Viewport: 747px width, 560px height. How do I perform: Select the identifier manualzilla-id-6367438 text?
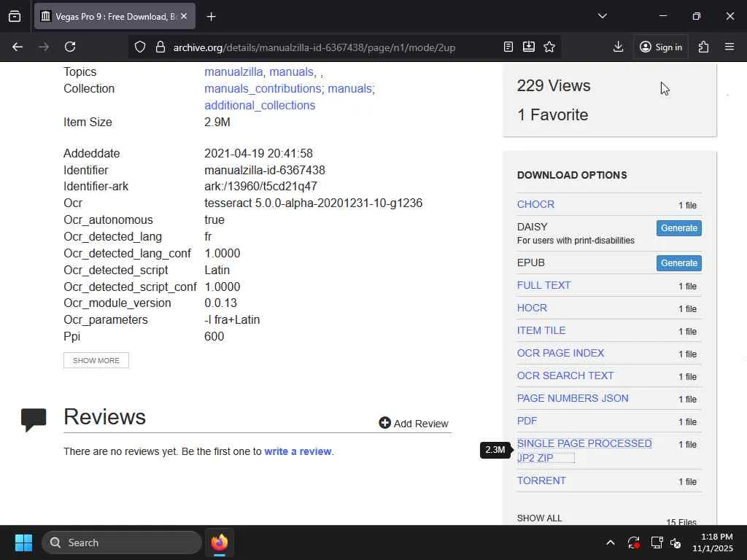click(264, 170)
